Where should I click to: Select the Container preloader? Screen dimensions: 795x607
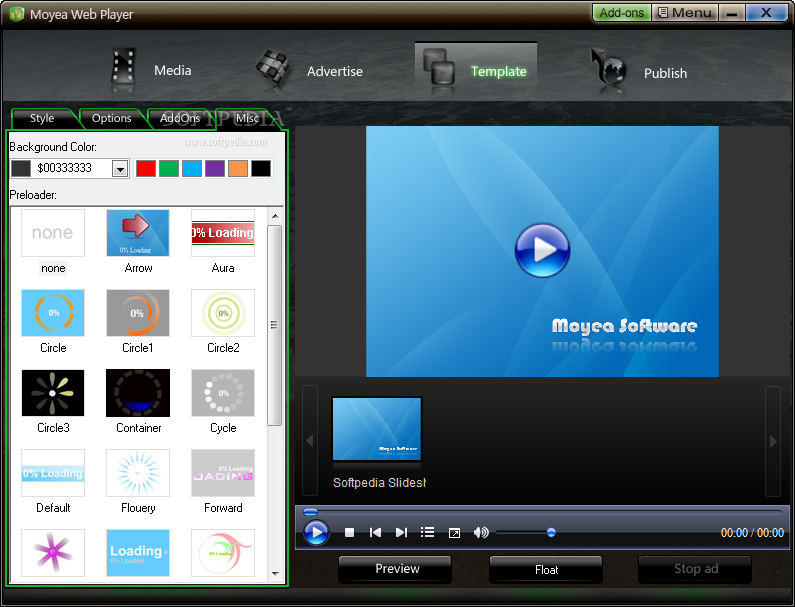click(138, 402)
